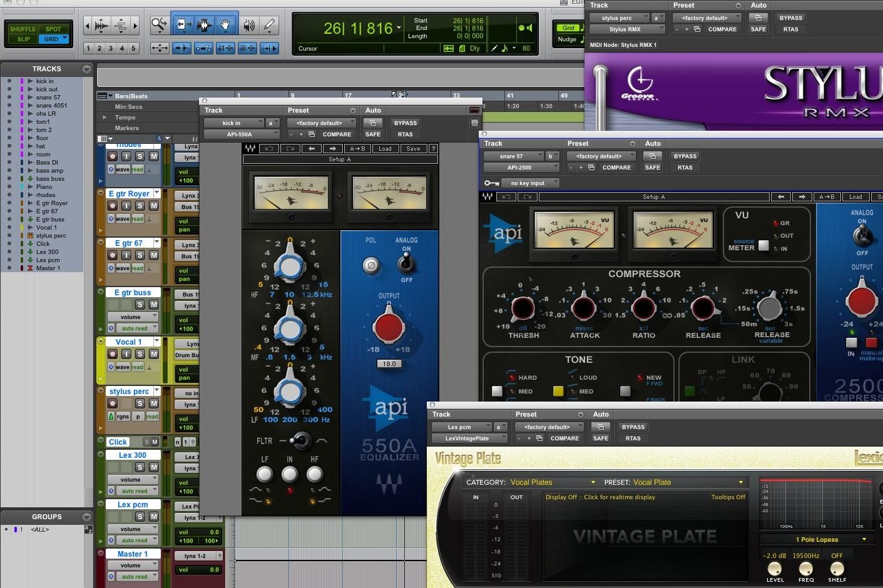
Task: Click RTAS in the Stylus RMX window
Action: point(791,29)
